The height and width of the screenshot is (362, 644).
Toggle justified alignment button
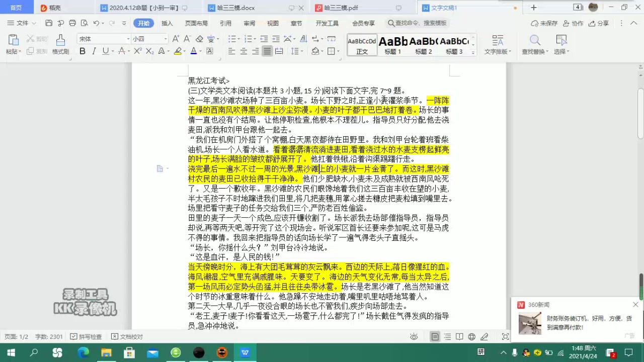tap(267, 51)
